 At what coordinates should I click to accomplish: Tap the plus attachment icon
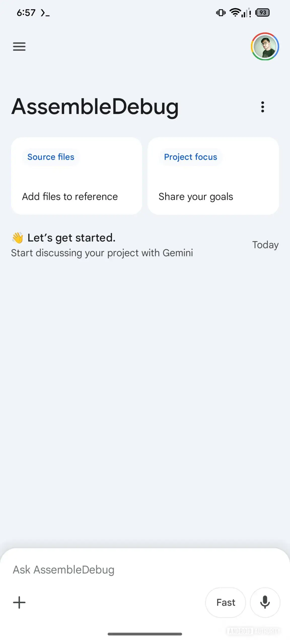[x=19, y=602]
